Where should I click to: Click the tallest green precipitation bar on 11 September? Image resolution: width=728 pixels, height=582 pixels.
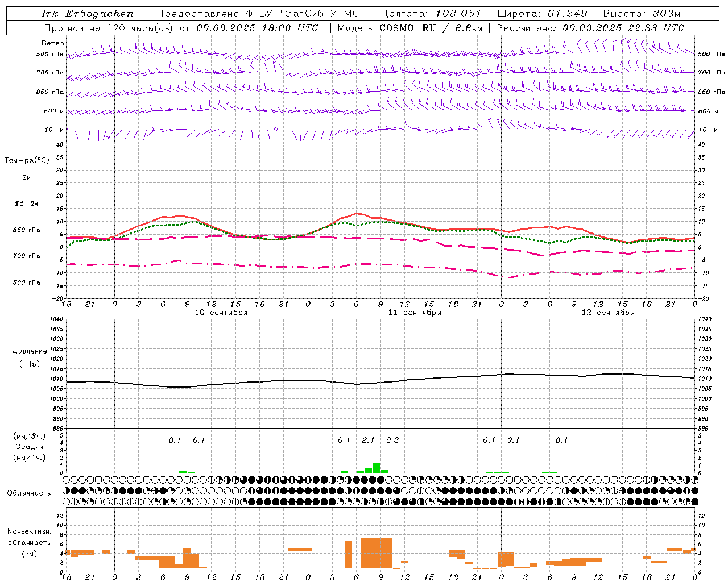coord(377,468)
